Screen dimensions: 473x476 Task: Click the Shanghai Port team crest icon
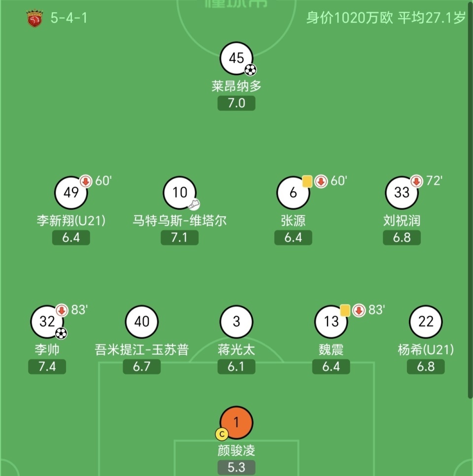coord(34,18)
